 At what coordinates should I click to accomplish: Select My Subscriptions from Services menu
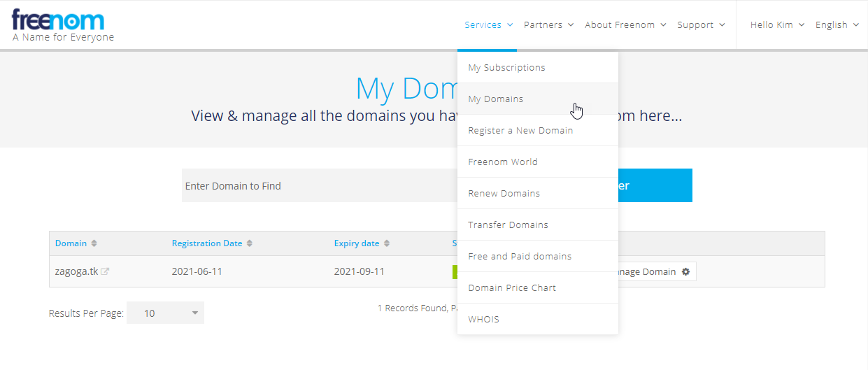[538, 68]
